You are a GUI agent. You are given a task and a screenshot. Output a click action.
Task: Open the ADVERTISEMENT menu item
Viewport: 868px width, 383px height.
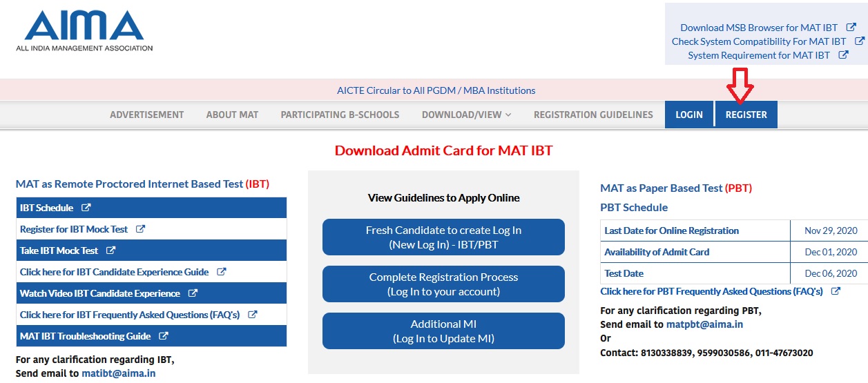point(147,115)
